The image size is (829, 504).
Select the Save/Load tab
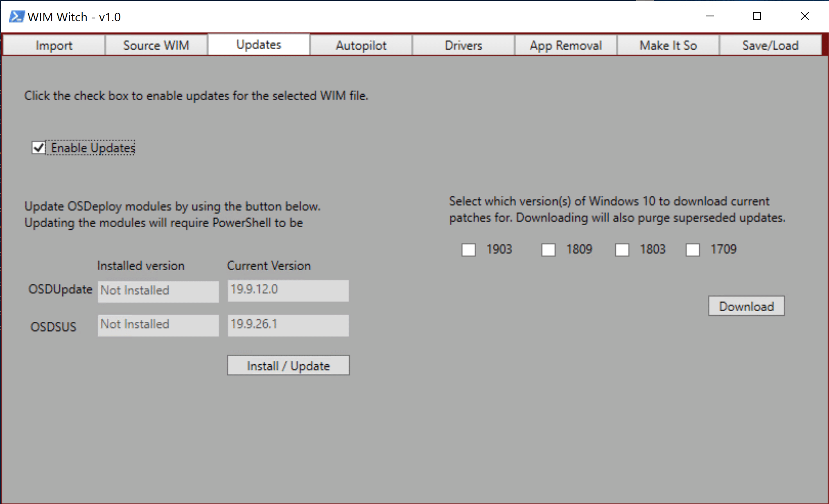click(770, 45)
